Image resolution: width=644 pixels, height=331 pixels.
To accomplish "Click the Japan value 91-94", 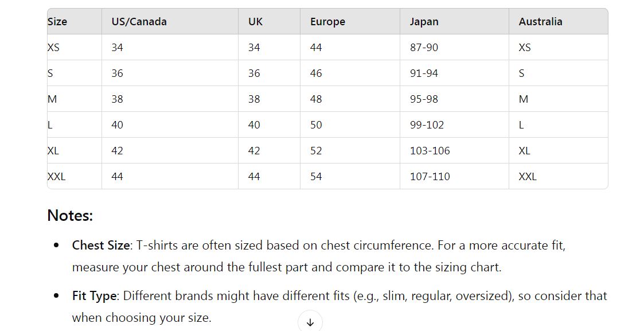I will pyautogui.click(x=424, y=73).
